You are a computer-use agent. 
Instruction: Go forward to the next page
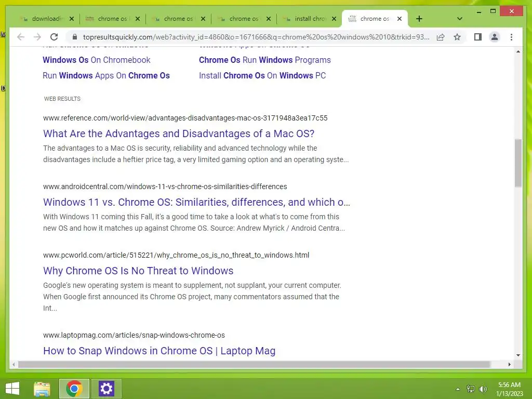coord(37,37)
